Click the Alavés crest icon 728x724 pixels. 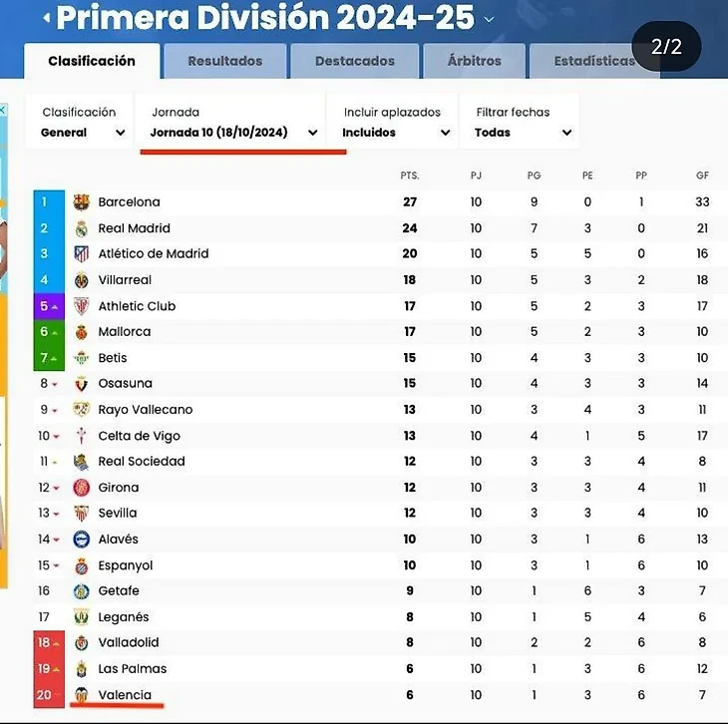click(x=82, y=540)
